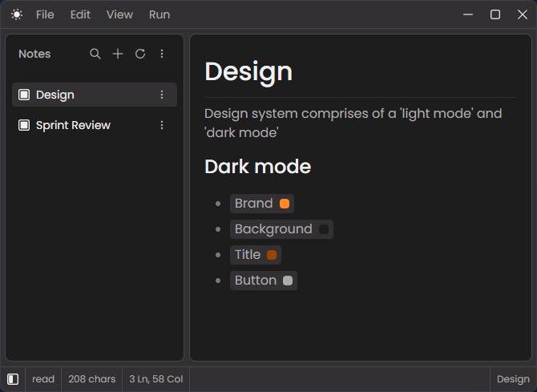Close the application window
This screenshot has height=392, width=537.
pos(523,14)
